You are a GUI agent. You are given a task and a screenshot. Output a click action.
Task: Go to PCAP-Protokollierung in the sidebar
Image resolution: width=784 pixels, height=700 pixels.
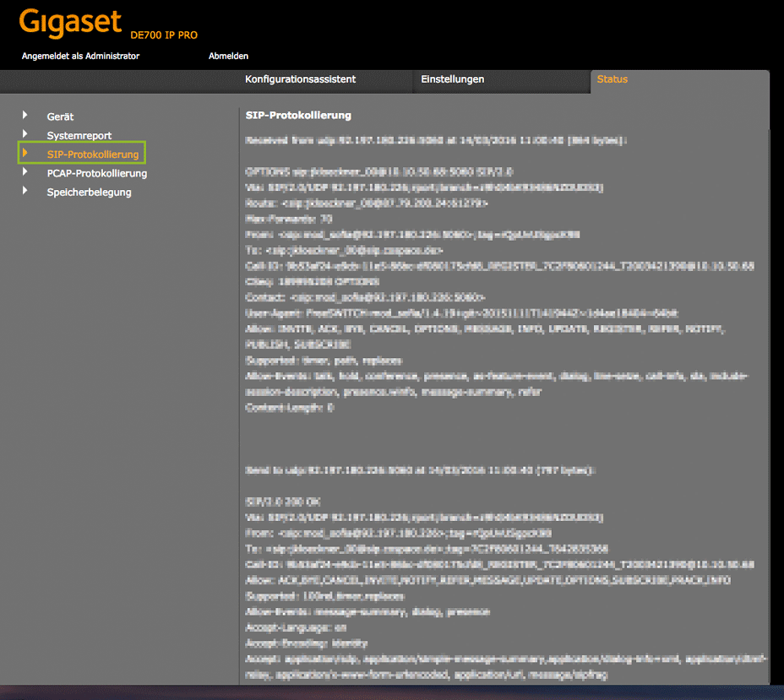96,173
